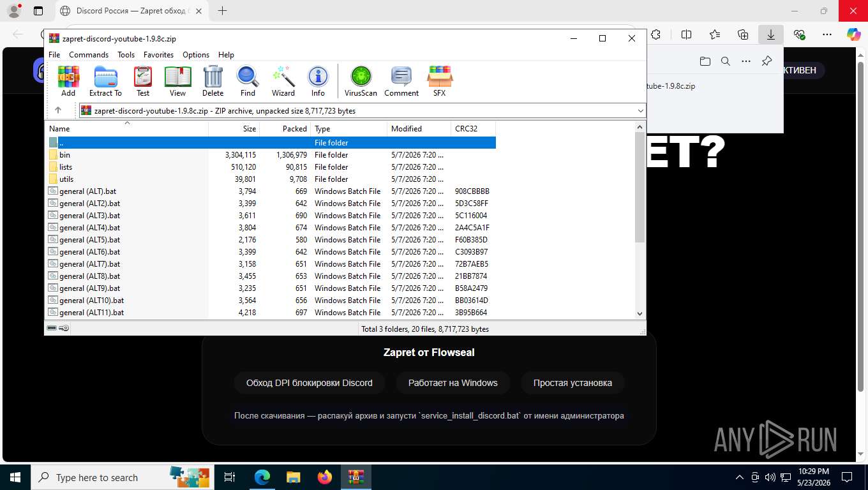Image resolution: width=868 pixels, height=490 pixels.
Task: Sort by Type column header
Action: [349, 128]
